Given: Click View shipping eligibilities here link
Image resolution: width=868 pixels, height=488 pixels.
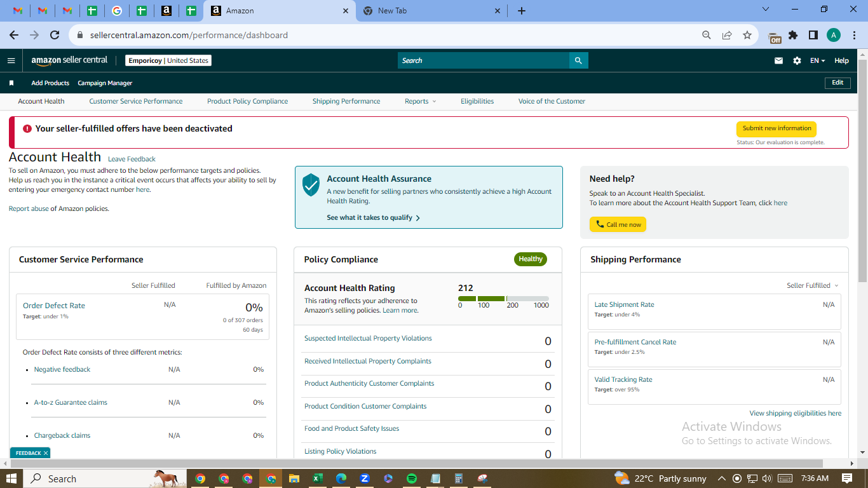Looking at the screenshot, I should (796, 413).
